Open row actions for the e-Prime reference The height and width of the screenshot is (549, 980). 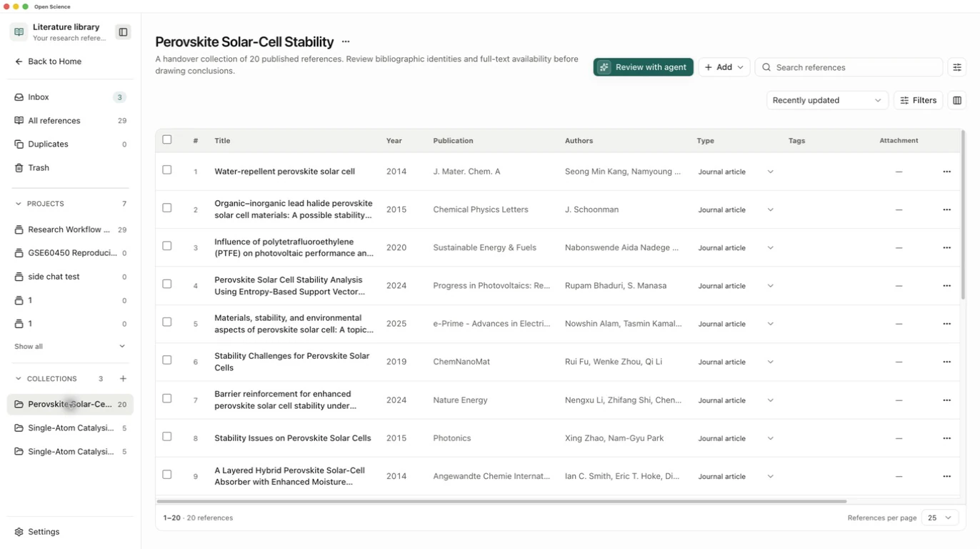(947, 324)
